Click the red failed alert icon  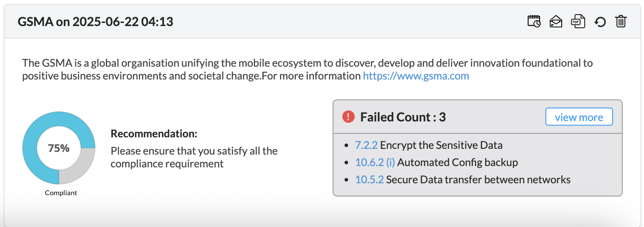coord(349,117)
